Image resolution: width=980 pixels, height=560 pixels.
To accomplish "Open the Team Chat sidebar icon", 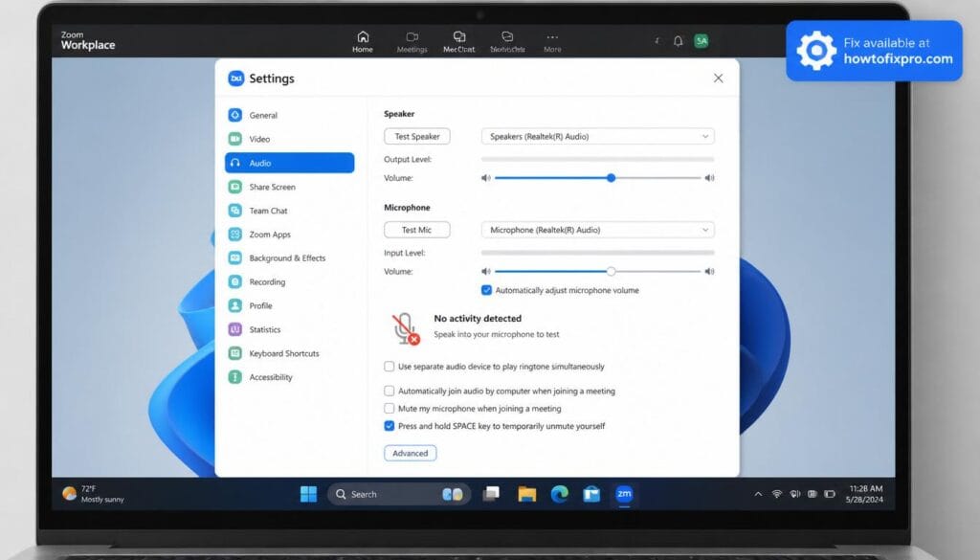I will click(x=235, y=211).
